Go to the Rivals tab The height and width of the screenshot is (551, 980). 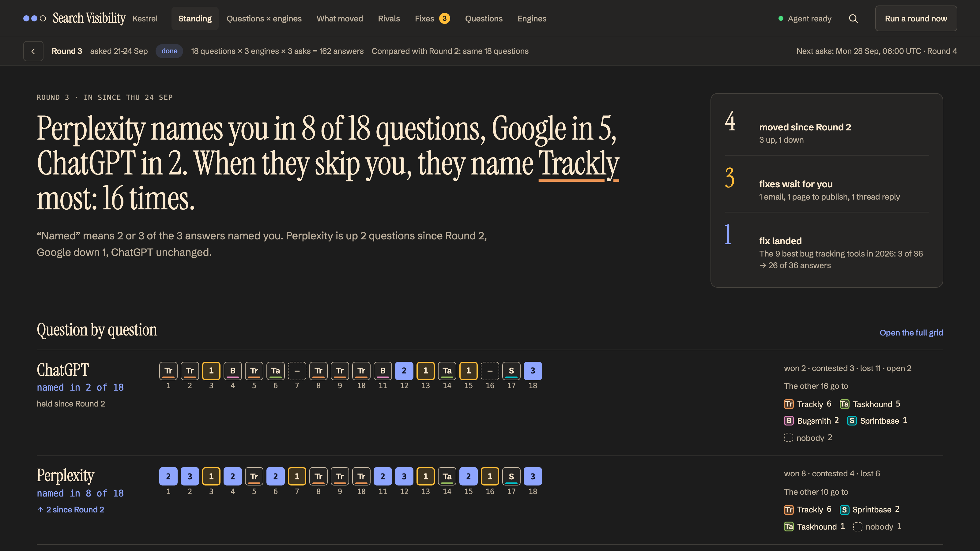389,19
